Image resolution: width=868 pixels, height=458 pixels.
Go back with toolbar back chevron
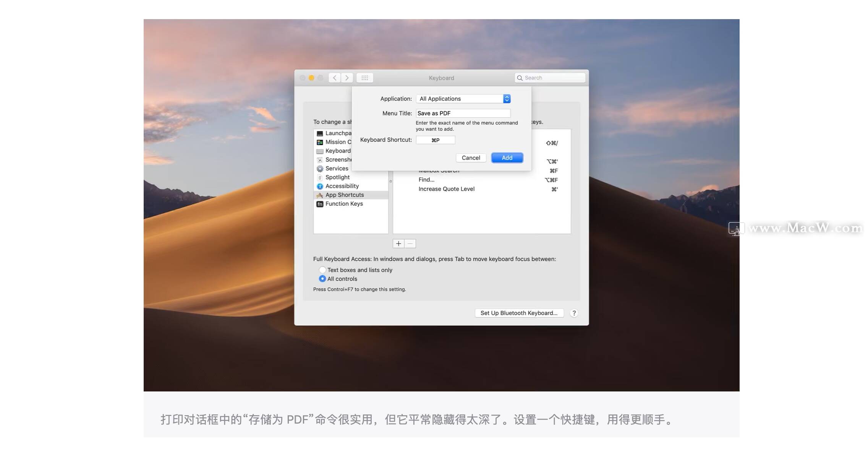coord(335,78)
